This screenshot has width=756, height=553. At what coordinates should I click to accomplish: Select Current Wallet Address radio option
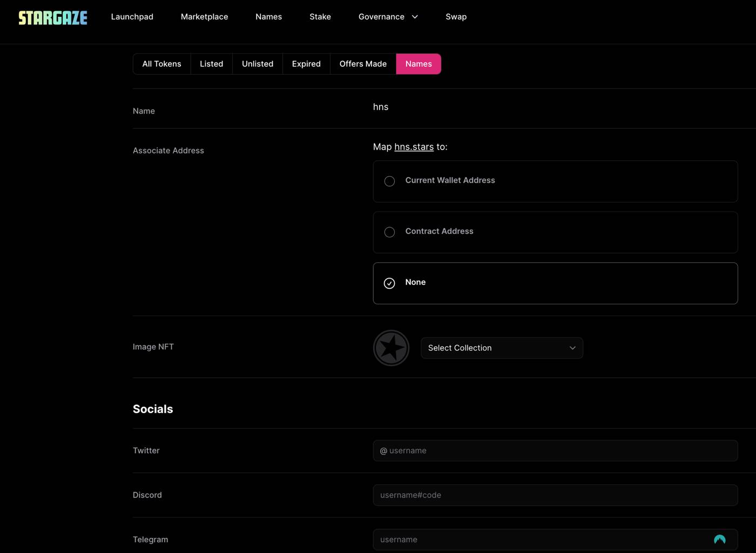pyautogui.click(x=389, y=181)
